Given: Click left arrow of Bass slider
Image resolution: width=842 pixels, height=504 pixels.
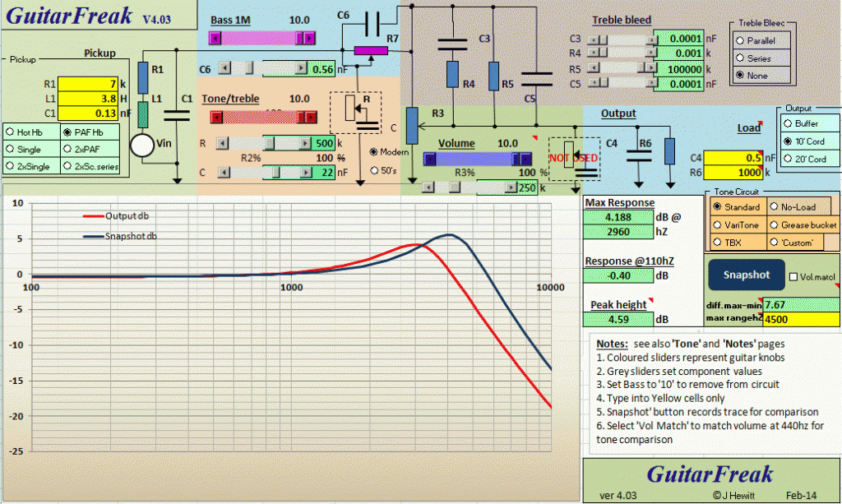Looking at the screenshot, I should [x=215, y=38].
